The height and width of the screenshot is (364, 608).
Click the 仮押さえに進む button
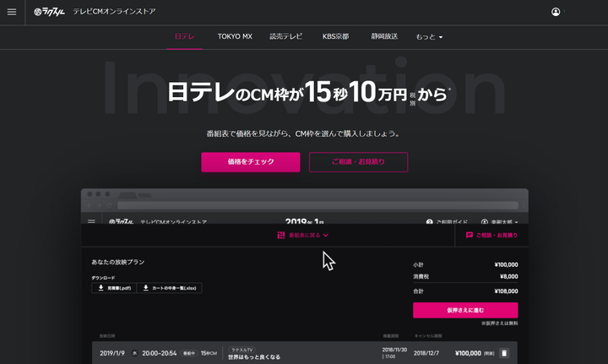(465, 310)
